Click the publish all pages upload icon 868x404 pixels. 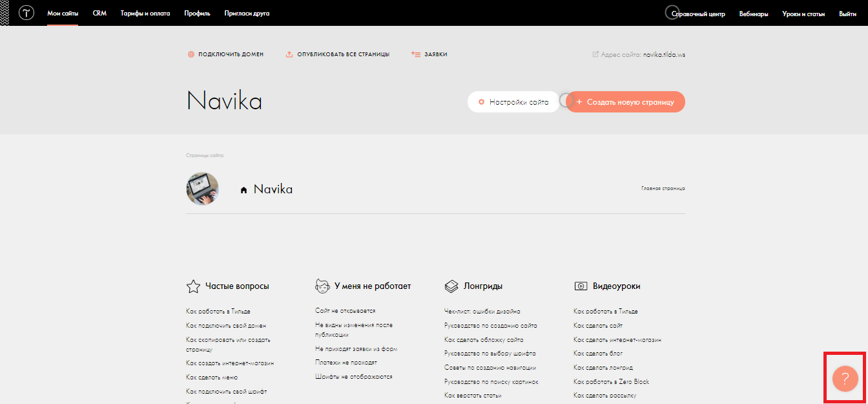(289, 54)
